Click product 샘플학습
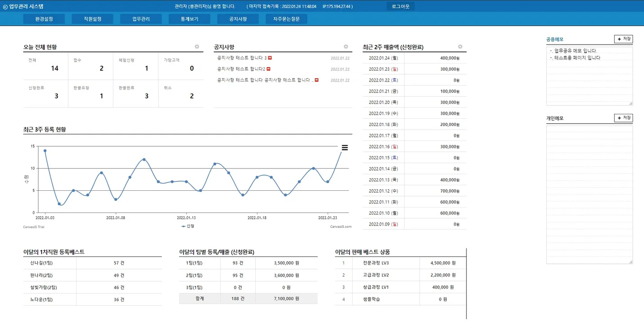 372,299
